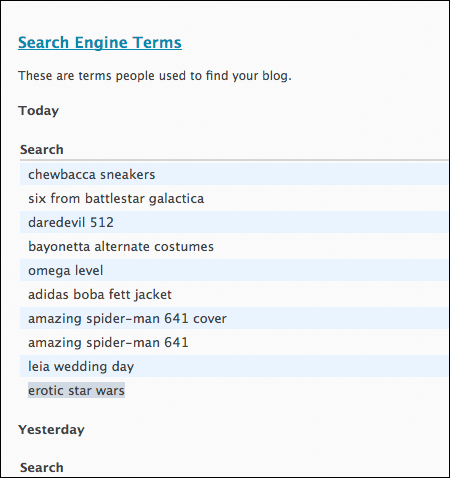Click the word 'galactica' in the second row
This screenshot has width=450, height=478.
176,198
